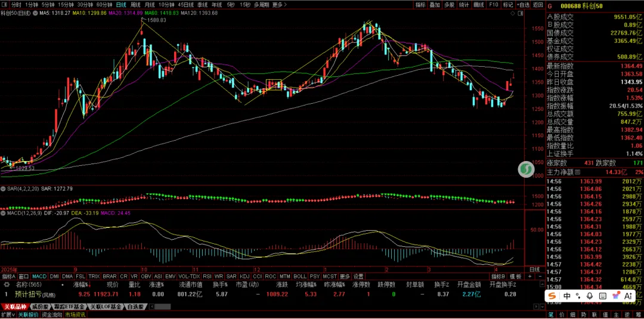Click the Ai assistant icon in the input toolbar
This screenshot has width=644, height=319.
point(628,296)
